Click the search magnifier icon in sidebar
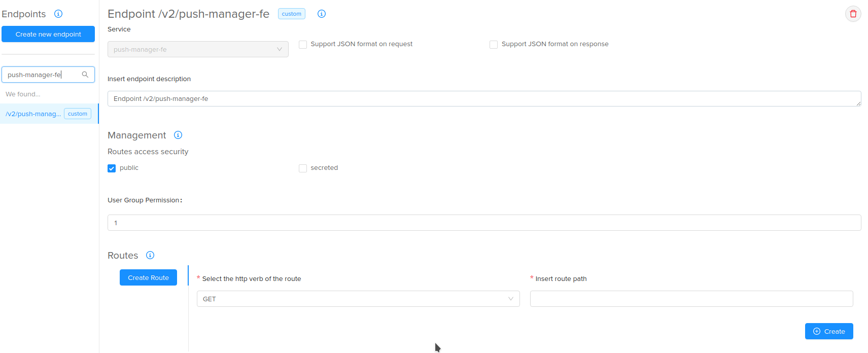Screen dimensions: 868x353 click(x=85, y=75)
